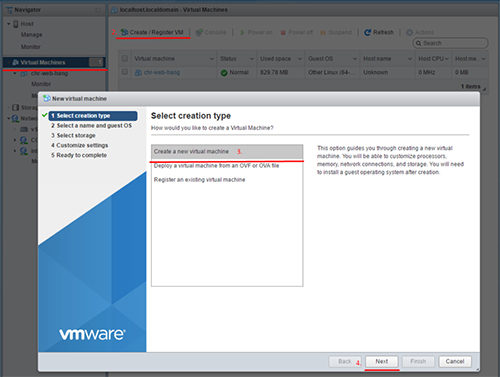
Task: Go to step 1 Select creation type
Action: [93, 116]
